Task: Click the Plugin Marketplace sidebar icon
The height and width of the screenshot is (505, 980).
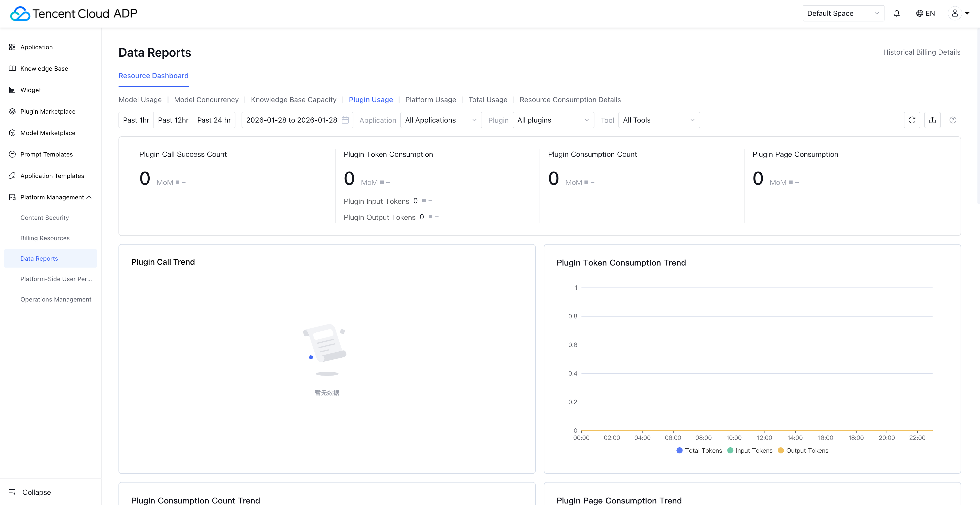Action: coord(12,111)
